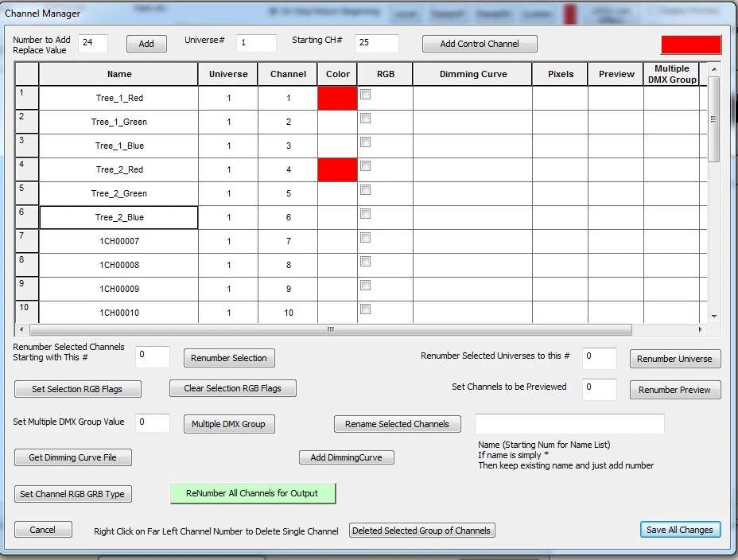Click the Add DimmingCurve button

345,457
